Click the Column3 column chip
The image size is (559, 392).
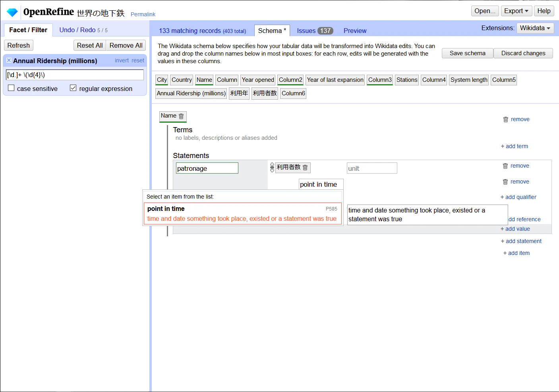pyautogui.click(x=380, y=80)
